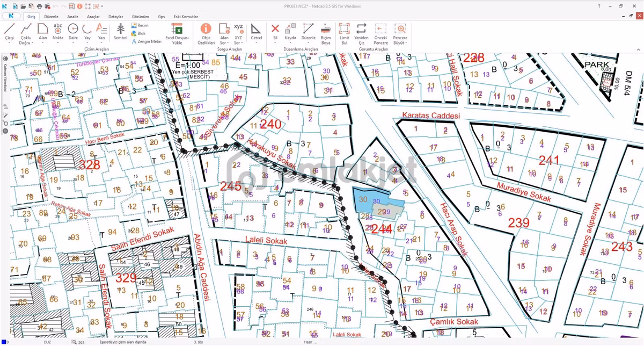This screenshot has height=346, width=644.
Task: Click the open folder icon in title bar
Action: 23,6
